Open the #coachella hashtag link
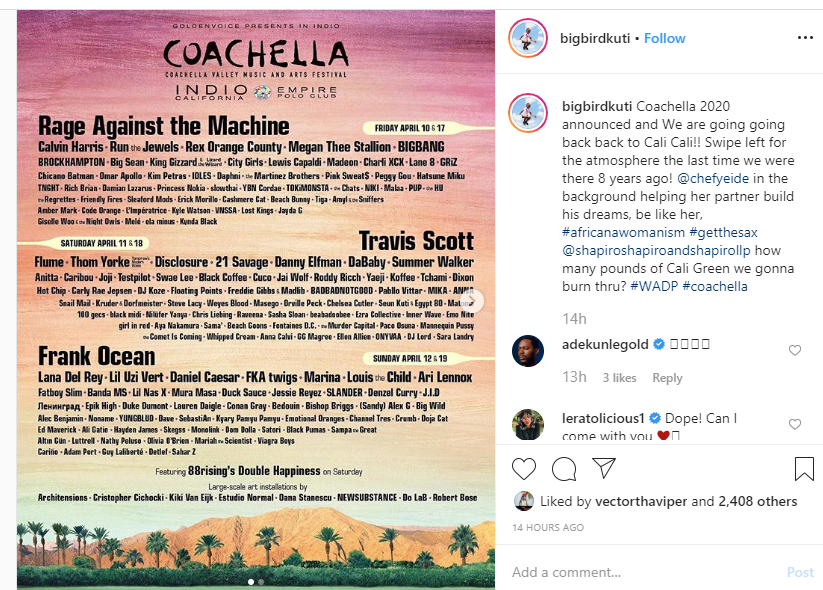823x590 pixels. pyautogui.click(x=715, y=286)
